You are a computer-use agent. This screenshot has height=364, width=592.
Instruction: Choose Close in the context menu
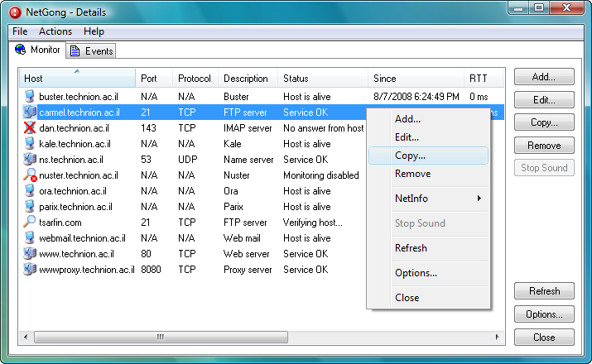point(429,298)
